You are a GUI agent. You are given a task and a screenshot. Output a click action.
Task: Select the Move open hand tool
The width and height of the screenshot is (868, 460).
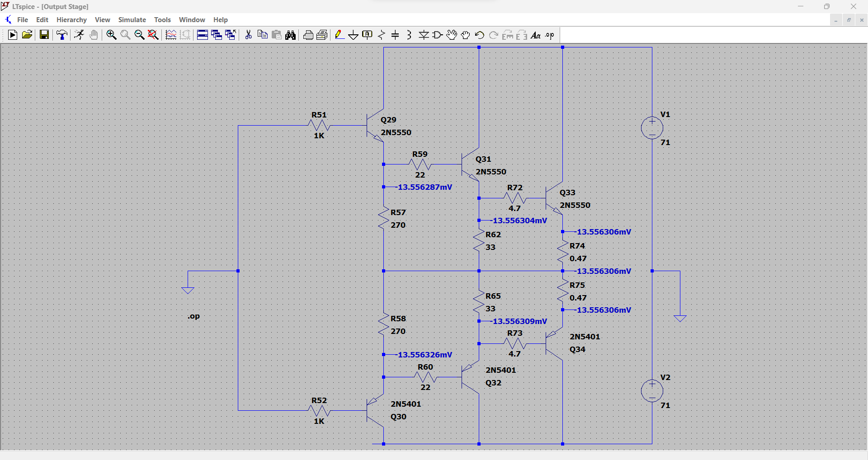point(452,35)
